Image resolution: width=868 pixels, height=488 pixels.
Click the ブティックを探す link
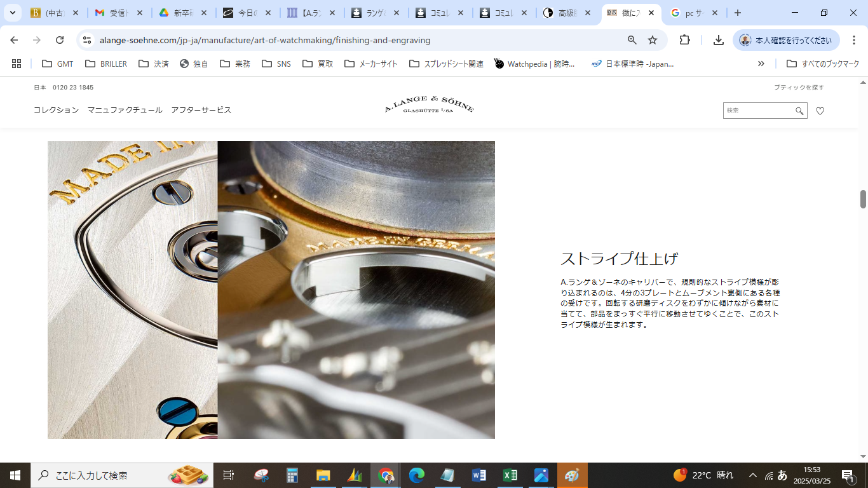pyautogui.click(x=799, y=87)
